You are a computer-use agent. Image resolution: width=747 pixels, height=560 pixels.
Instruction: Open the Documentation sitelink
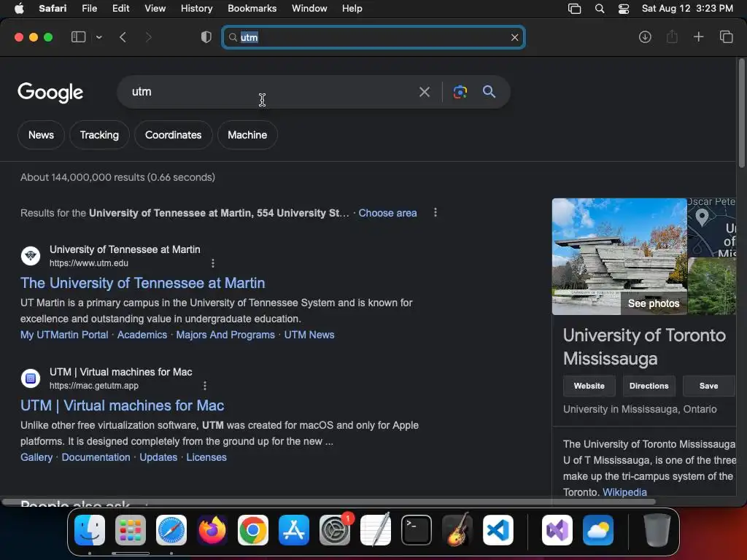96,457
